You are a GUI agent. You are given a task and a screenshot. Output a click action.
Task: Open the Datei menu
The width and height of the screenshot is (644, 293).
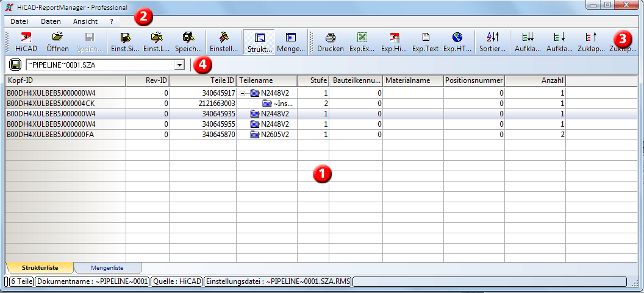(x=20, y=21)
